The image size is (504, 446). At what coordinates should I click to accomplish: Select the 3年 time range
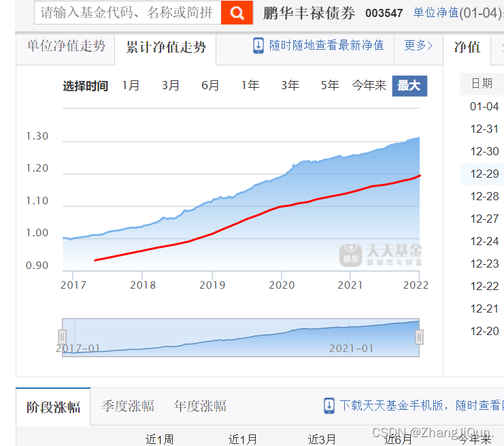click(290, 86)
